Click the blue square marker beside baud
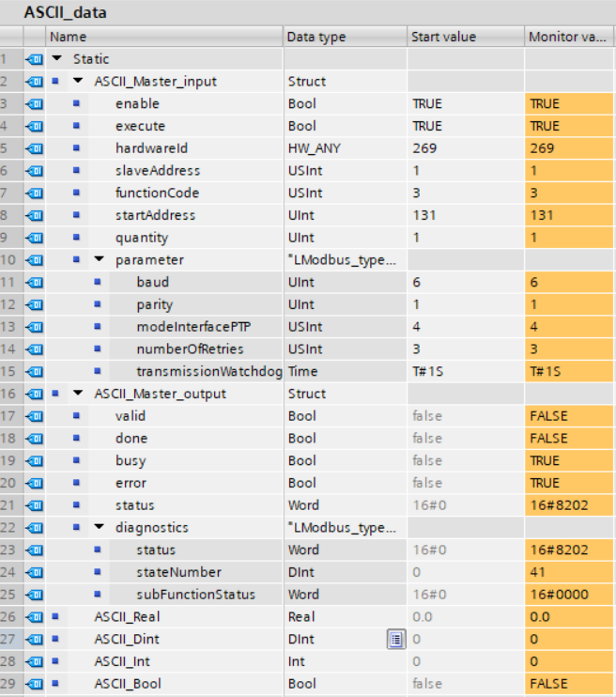Viewport: 616px width, 697px height. (97, 282)
